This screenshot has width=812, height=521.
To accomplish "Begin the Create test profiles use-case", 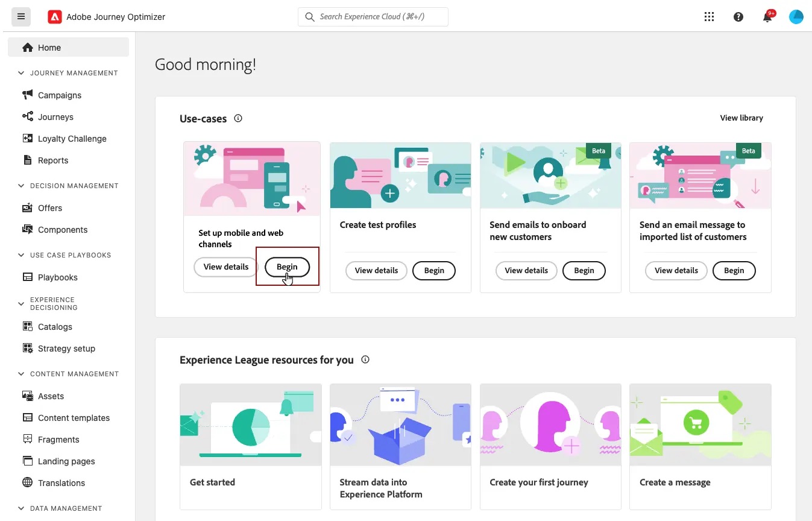I will pos(433,270).
